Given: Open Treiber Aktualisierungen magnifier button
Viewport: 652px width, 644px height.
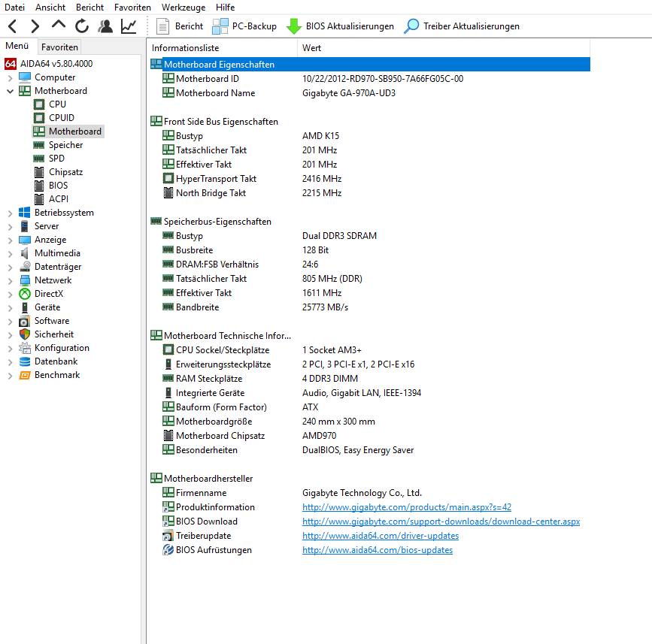Looking at the screenshot, I should (x=462, y=26).
